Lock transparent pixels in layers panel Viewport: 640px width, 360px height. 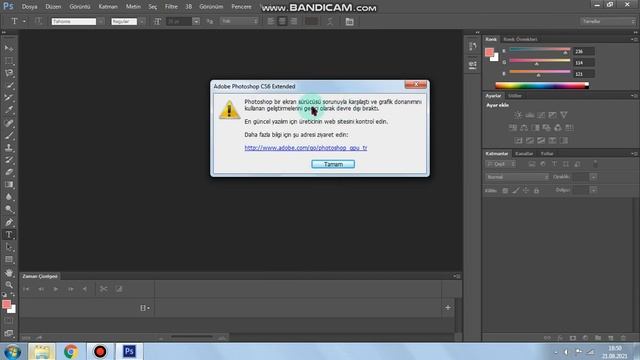click(x=505, y=191)
